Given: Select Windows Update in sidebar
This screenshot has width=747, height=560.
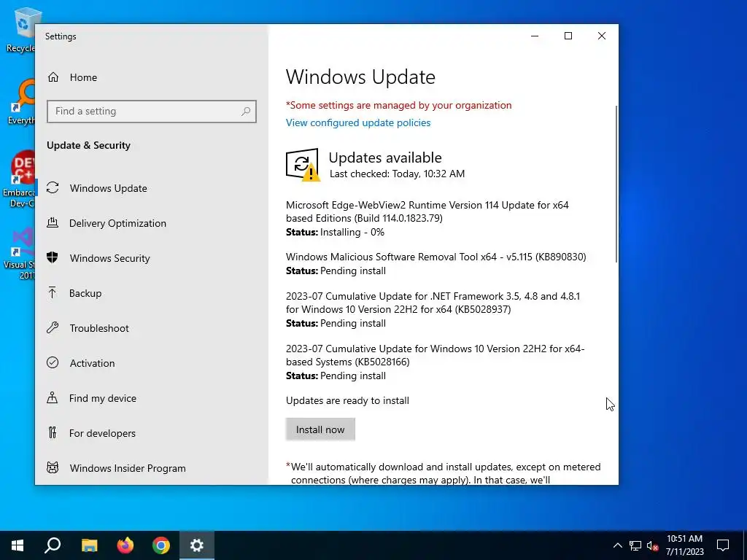Looking at the screenshot, I should 152,188.
